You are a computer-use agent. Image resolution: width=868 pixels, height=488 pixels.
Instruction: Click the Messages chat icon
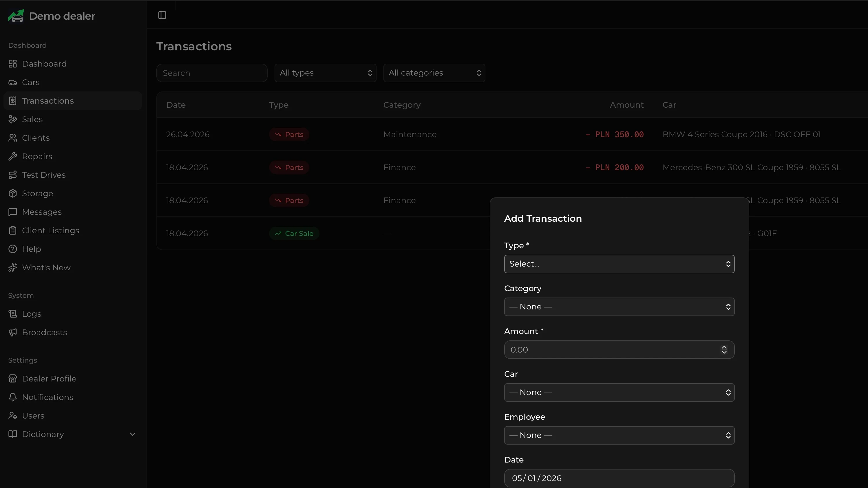coord(13,212)
